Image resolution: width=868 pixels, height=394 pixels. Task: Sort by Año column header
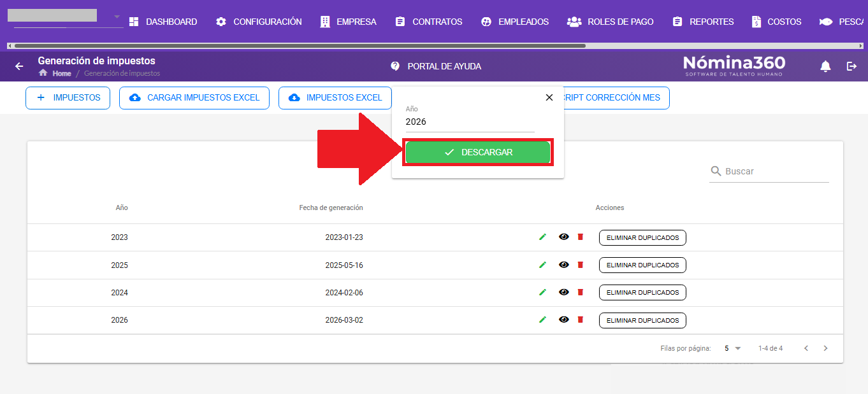click(x=122, y=208)
